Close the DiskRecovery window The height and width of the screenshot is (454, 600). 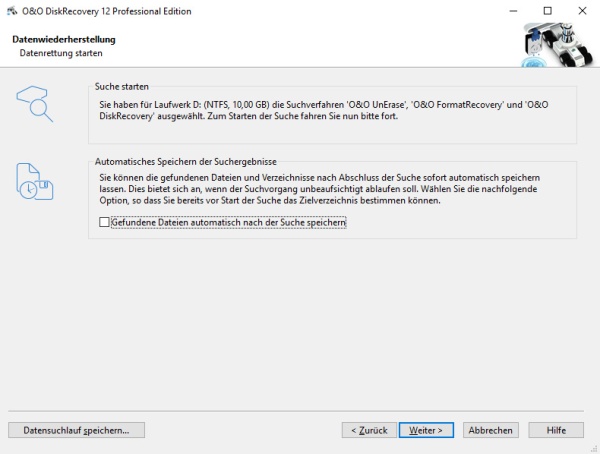pos(582,11)
